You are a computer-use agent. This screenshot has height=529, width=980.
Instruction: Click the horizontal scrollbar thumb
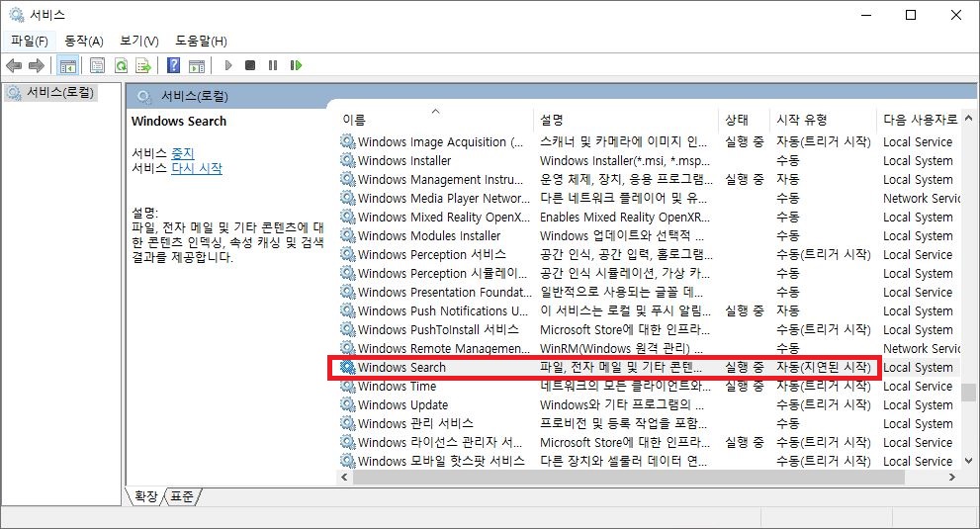(629, 478)
